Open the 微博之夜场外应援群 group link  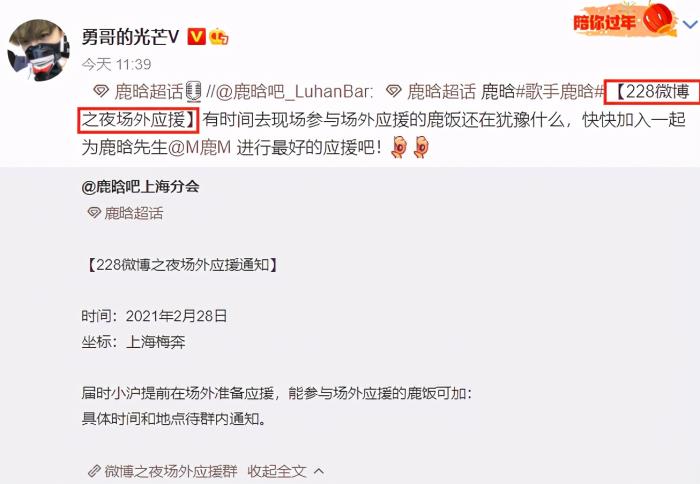(x=171, y=471)
